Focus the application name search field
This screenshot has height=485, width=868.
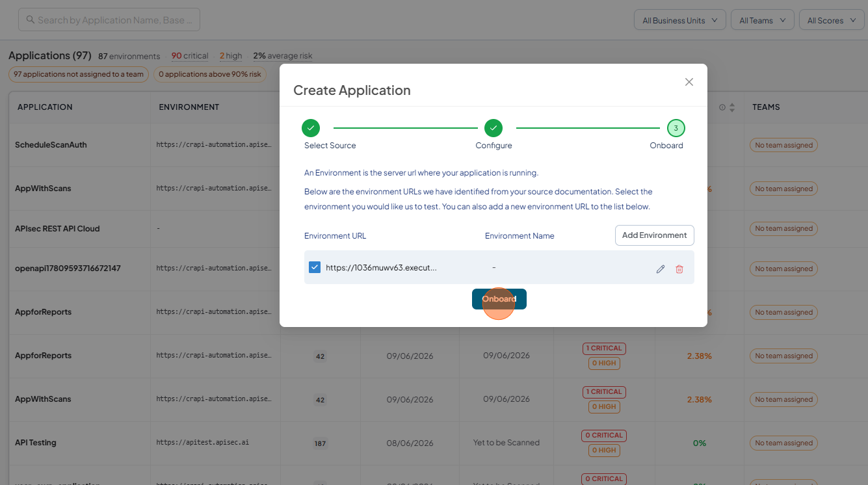click(x=109, y=20)
